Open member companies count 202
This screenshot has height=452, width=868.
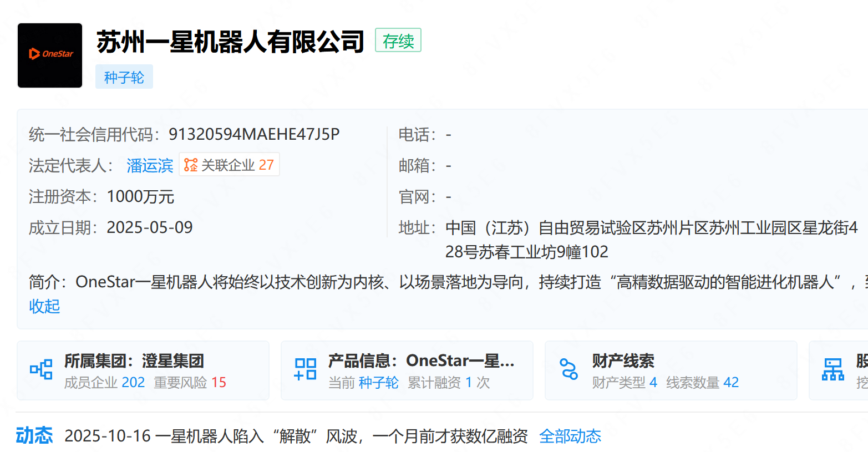pos(133,383)
